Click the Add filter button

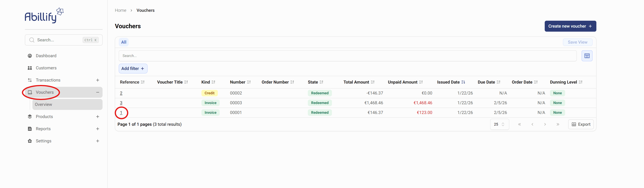[133, 69]
